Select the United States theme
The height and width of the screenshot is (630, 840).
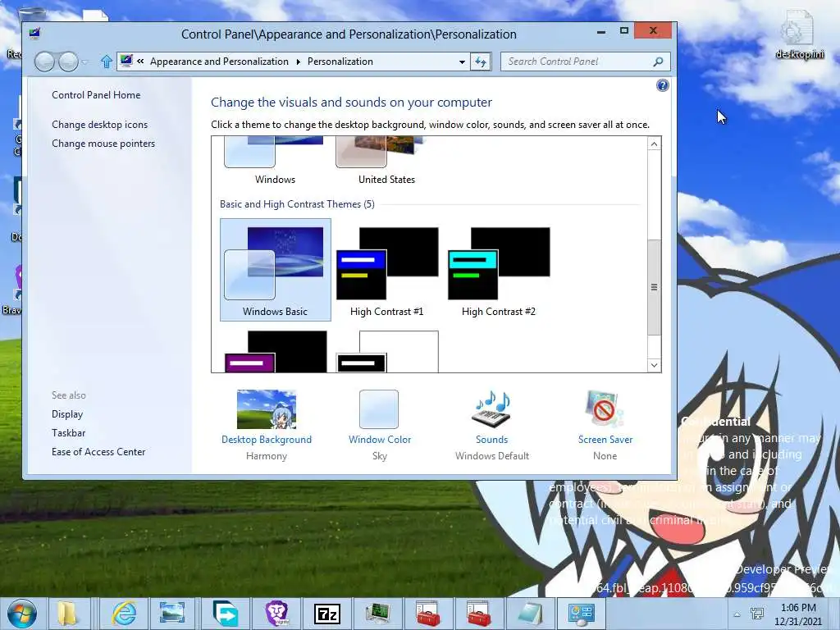[386, 162]
